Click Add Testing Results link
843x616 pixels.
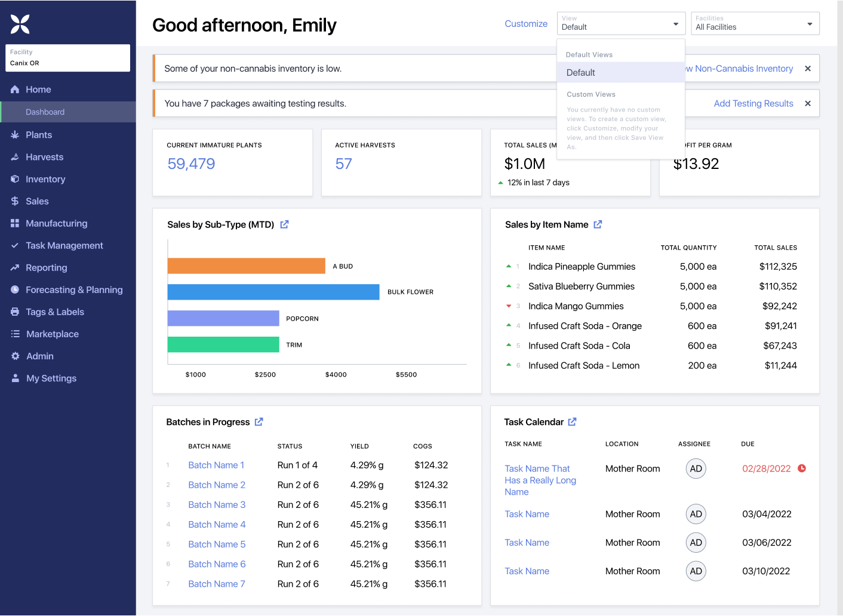tap(753, 103)
